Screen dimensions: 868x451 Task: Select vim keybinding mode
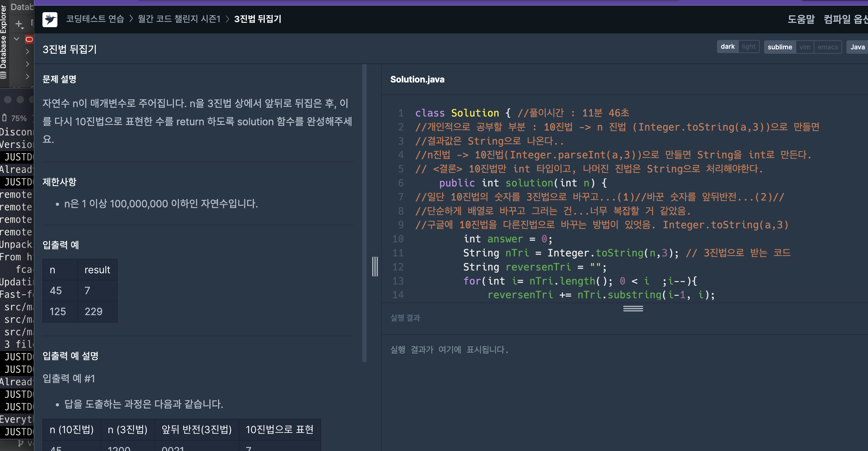point(805,47)
